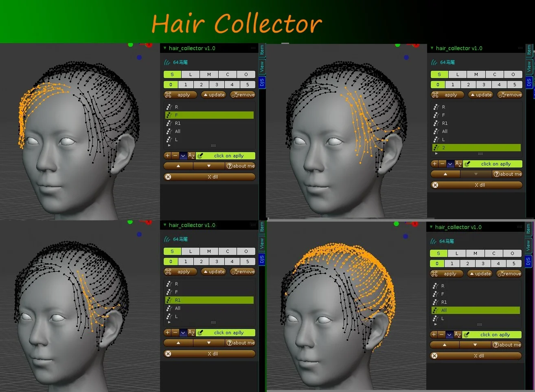Click the A-Z sort icon in the All-selected panel
Viewport: 535px width, 392px height.
457,335
